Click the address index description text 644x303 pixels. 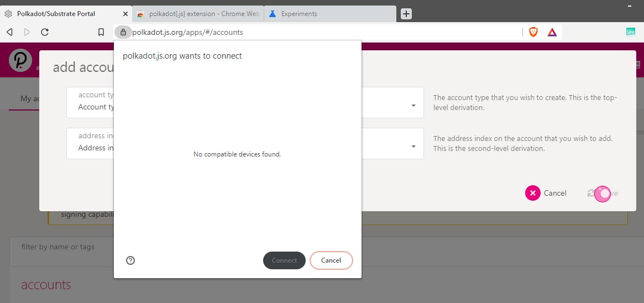click(523, 143)
